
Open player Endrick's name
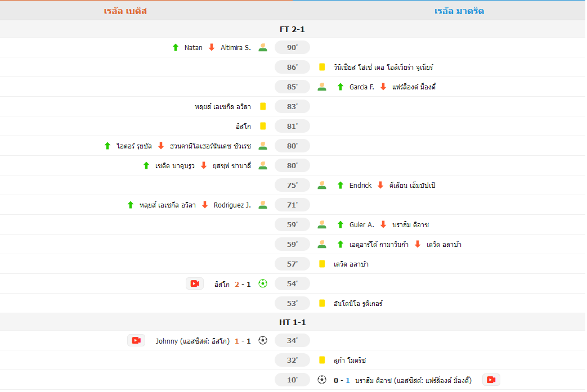pos(361,185)
